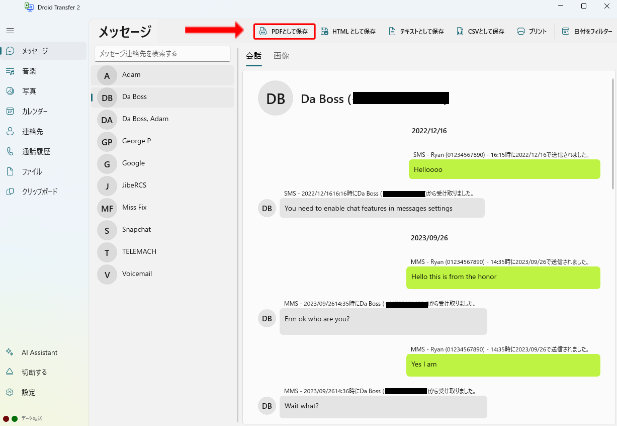The height and width of the screenshot is (426, 617).
Task: Click the 'Wait what?' message bubble
Action: coord(383,406)
